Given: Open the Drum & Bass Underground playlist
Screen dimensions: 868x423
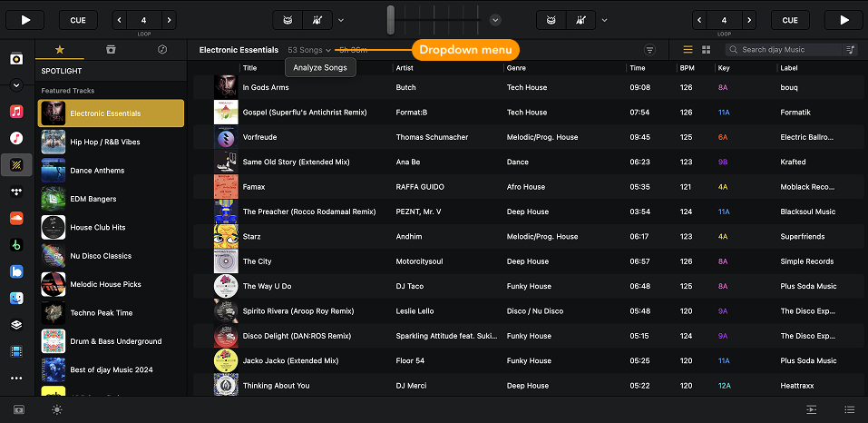Looking at the screenshot, I should (x=111, y=341).
